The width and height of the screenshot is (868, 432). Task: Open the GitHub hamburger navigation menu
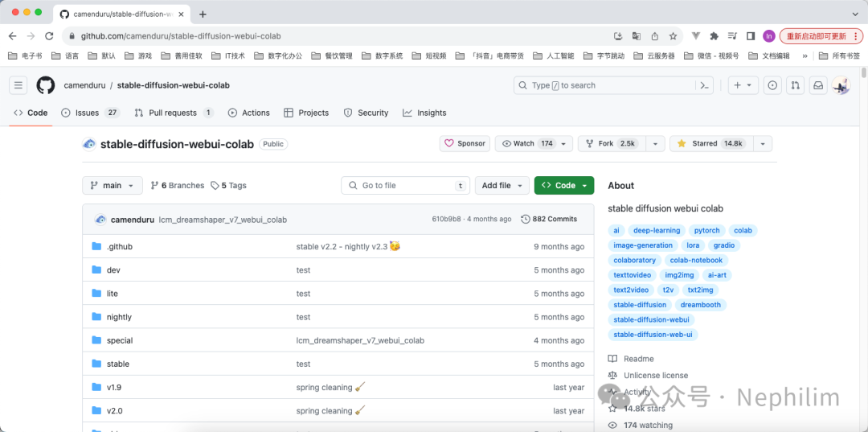point(18,85)
